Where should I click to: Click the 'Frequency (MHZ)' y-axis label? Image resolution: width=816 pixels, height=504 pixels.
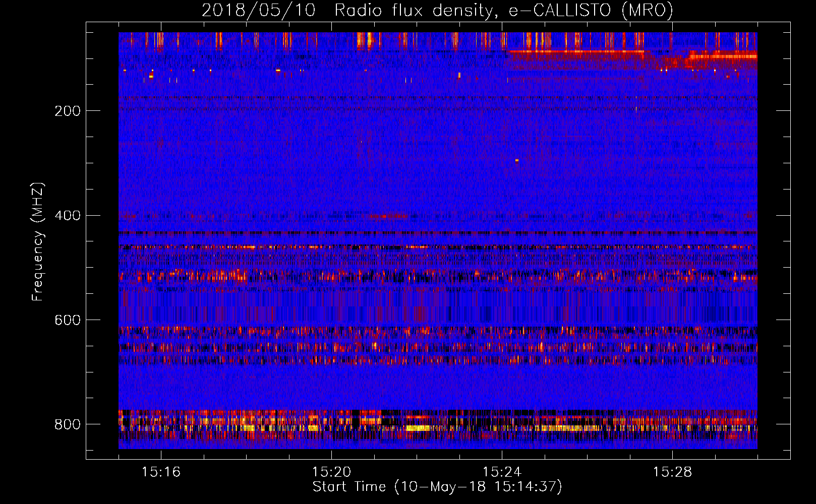(38, 242)
